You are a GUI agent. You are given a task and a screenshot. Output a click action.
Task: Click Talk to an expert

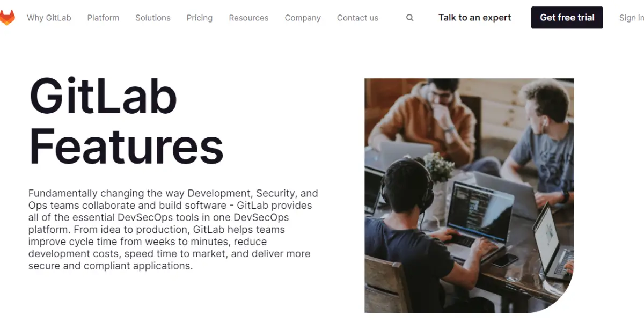(x=475, y=18)
